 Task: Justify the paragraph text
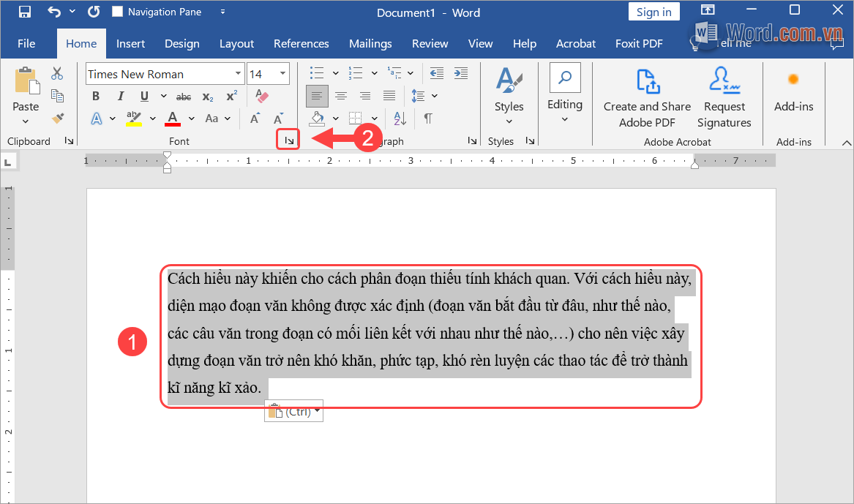pos(389,97)
